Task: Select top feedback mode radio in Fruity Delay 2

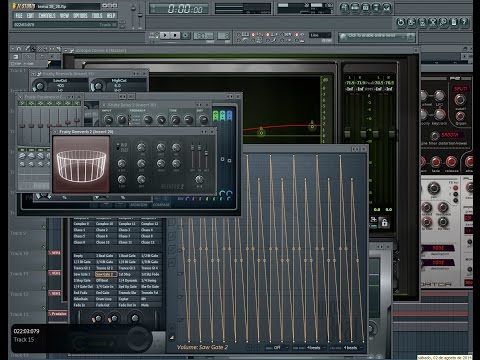Action: 130,116
